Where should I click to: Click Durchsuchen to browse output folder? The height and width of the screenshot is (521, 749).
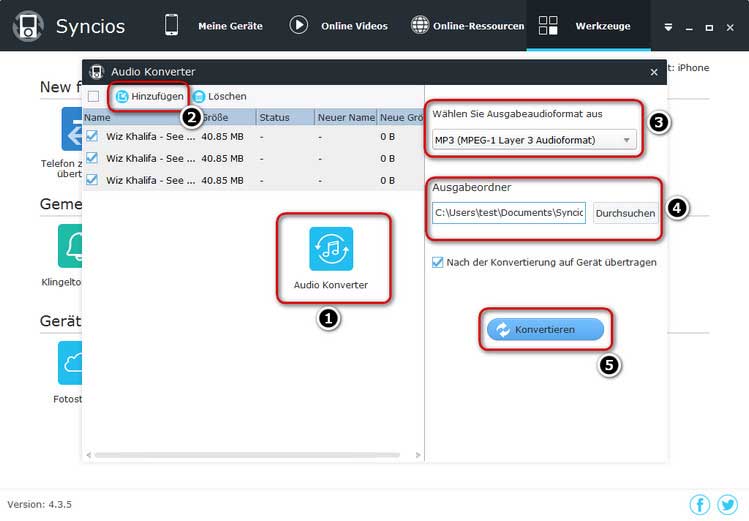tap(625, 213)
